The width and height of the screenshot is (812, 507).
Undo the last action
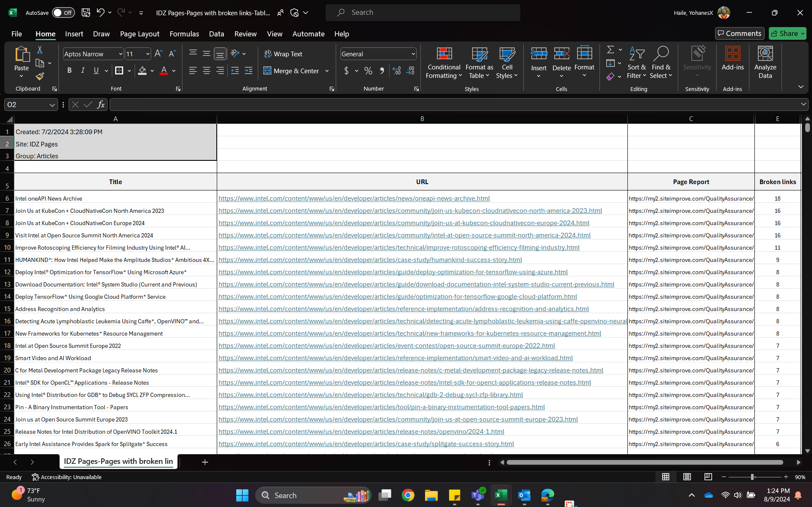pyautogui.click(x=100, y=13)
